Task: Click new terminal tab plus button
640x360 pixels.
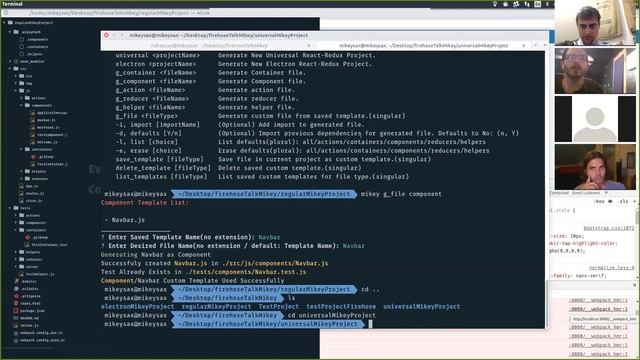Action: tap(536, 45)
